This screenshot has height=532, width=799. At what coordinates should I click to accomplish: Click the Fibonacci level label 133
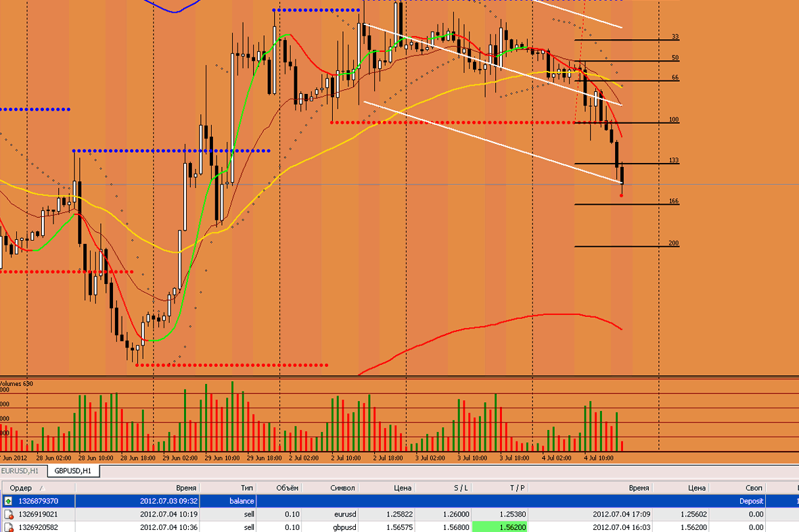pos(674,160)
